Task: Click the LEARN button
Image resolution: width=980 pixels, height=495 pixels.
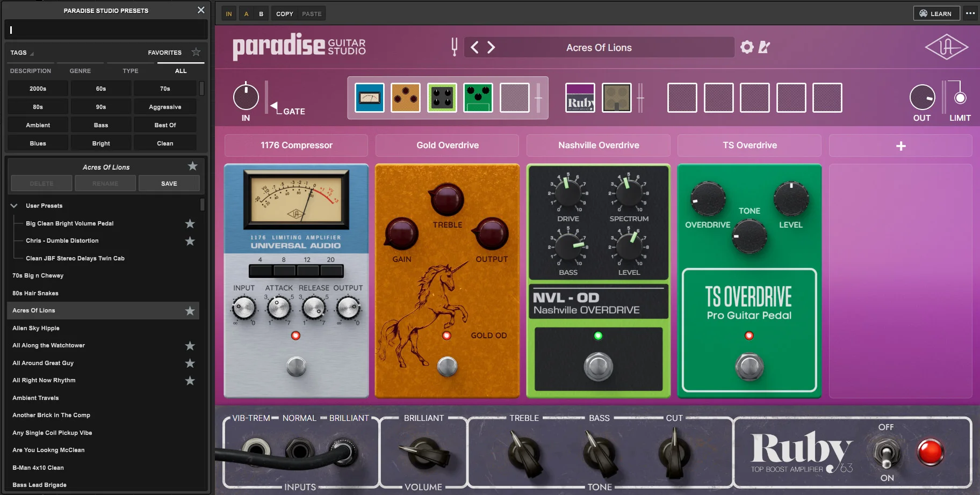Action: tap(936, 13)
